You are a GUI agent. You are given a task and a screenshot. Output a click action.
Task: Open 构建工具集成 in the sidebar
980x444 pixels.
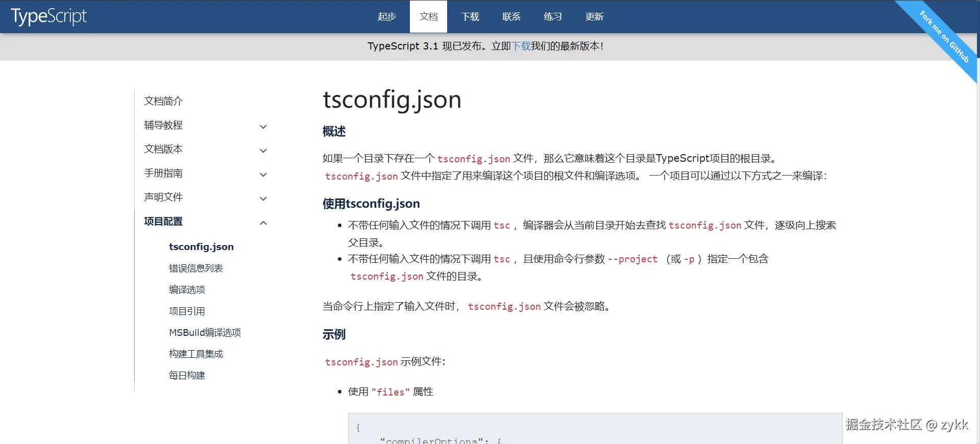196,354
